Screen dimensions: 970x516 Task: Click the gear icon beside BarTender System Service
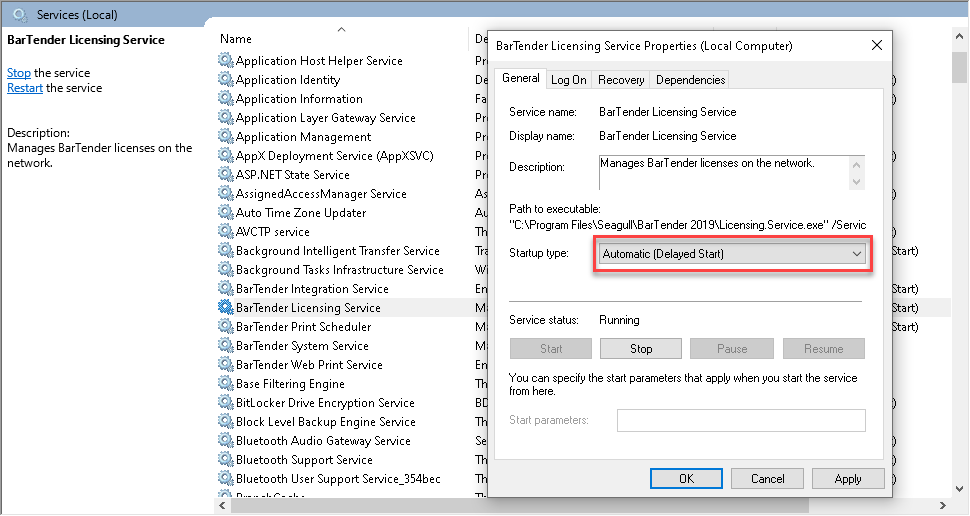(x=225, y=345)
